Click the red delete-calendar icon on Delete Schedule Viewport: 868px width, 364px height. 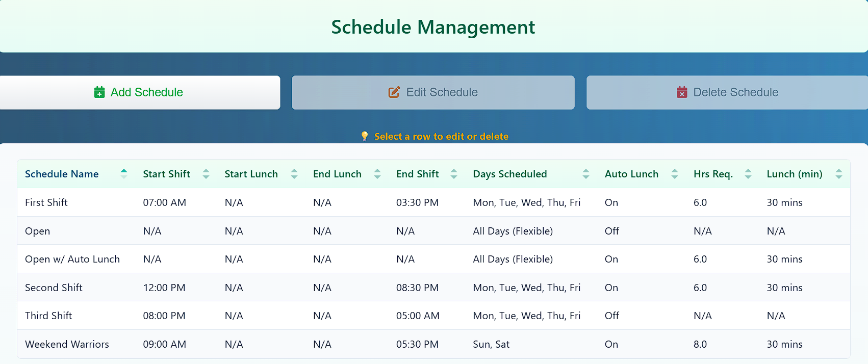(682, 92)
